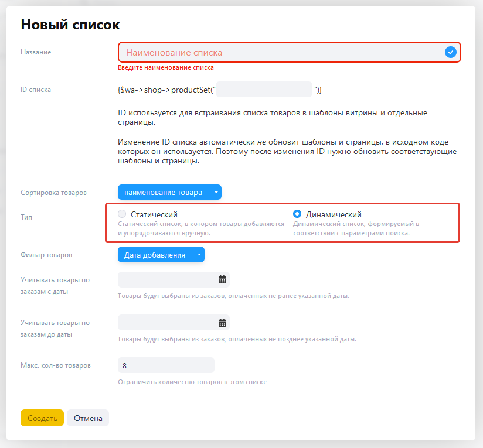Click the Статический label text
This screenshot has height=448, width=483.
[154, 214]
